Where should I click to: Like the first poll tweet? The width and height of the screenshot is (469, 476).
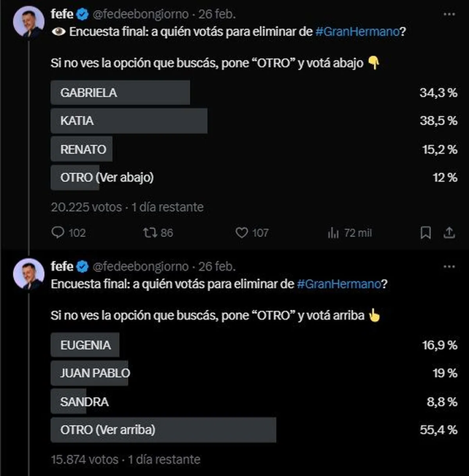pos(243,233)
